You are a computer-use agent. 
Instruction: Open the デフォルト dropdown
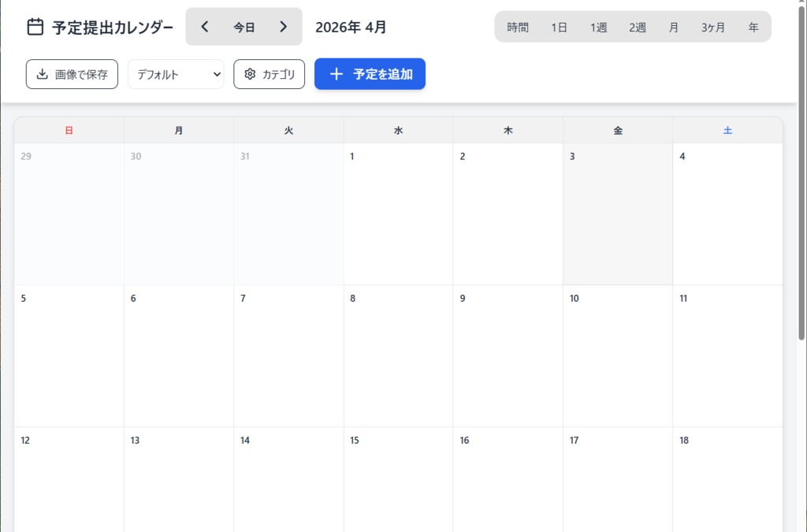coord(176,74)
